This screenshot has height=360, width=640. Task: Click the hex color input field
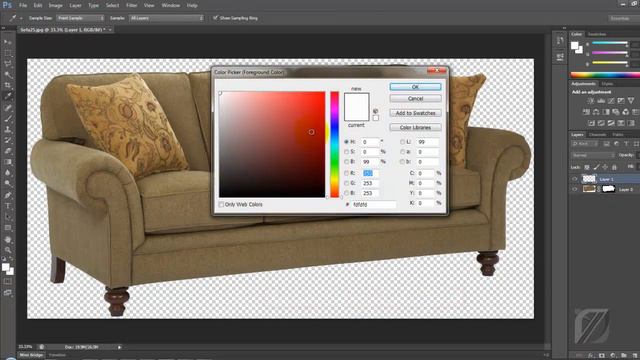(374, 204)
